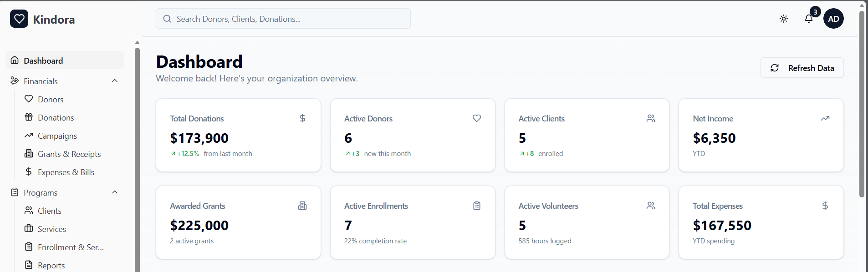Viewport: 868px width, 272px height.
Task: Toggle the light/dark theme sun icon
Action: [784, 19]
